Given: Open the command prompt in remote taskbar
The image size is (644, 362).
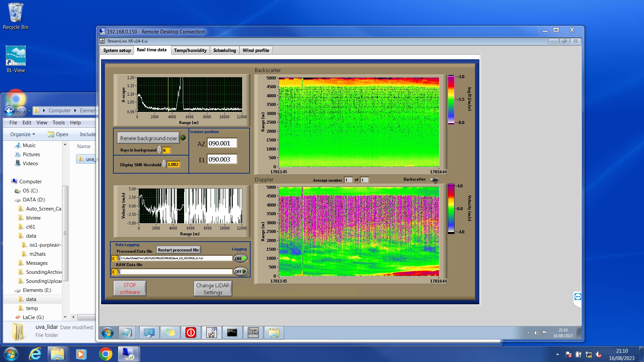Looking at the screenshot, I should pyautogui.click(x=232, y=333).
